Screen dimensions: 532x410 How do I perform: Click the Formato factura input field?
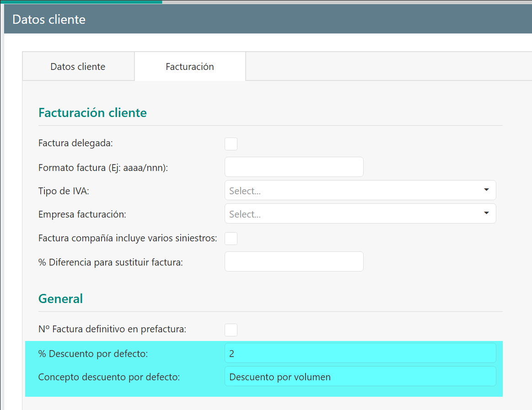[x=294, y=167]
